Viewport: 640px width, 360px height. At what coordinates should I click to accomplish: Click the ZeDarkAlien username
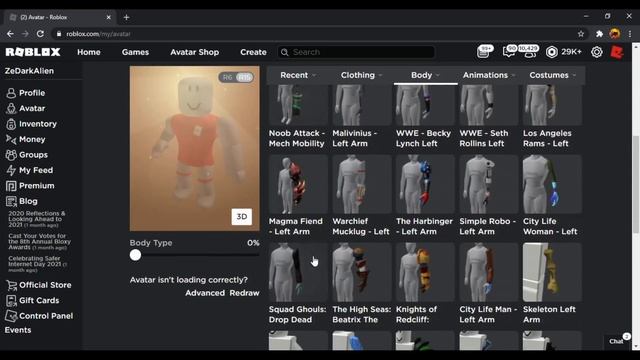tap(29, 71)
